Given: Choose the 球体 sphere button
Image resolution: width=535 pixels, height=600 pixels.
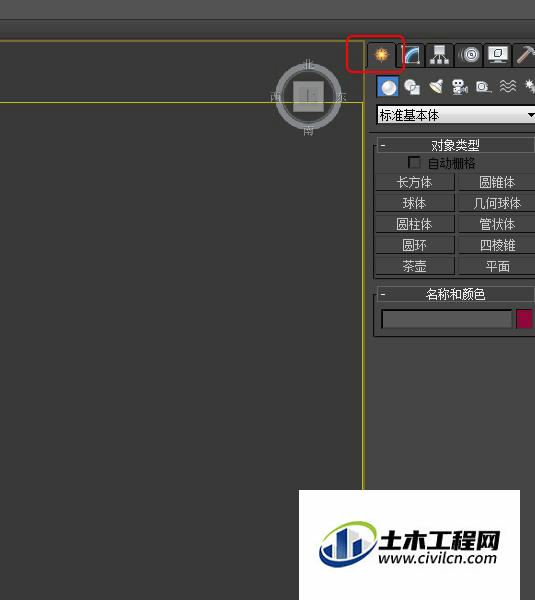Looking at the screenshot, I should [415, 203].
